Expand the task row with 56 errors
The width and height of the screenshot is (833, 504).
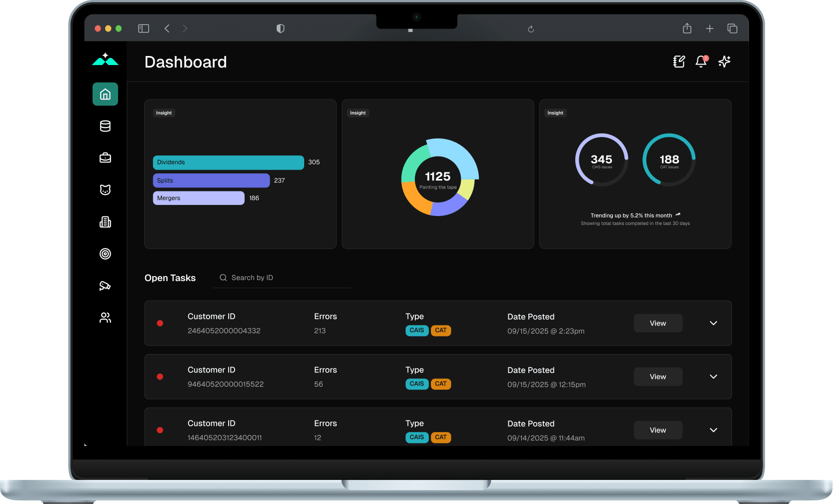pos(713,376)
